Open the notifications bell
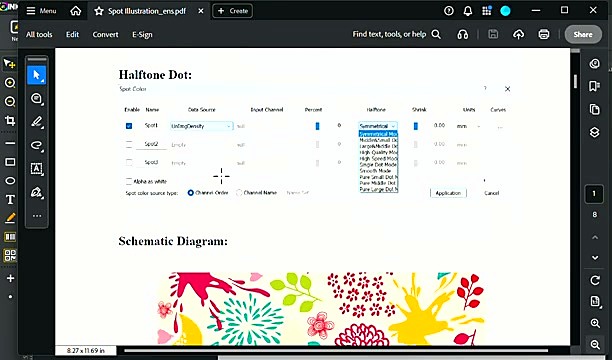Image resolution: width=612 pixels, height=360 pixels. (468, 11)
